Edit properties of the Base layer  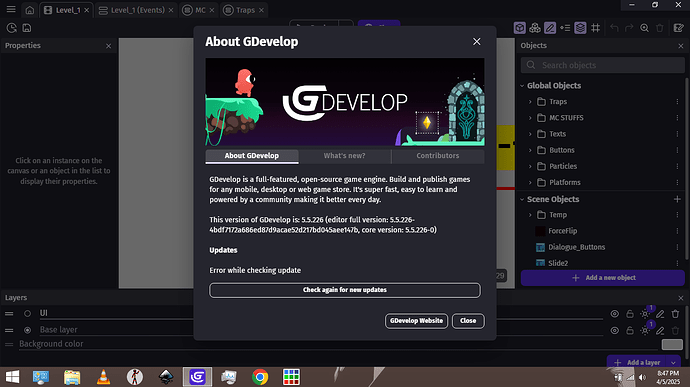pyautogui.click(x=660, y=331)
